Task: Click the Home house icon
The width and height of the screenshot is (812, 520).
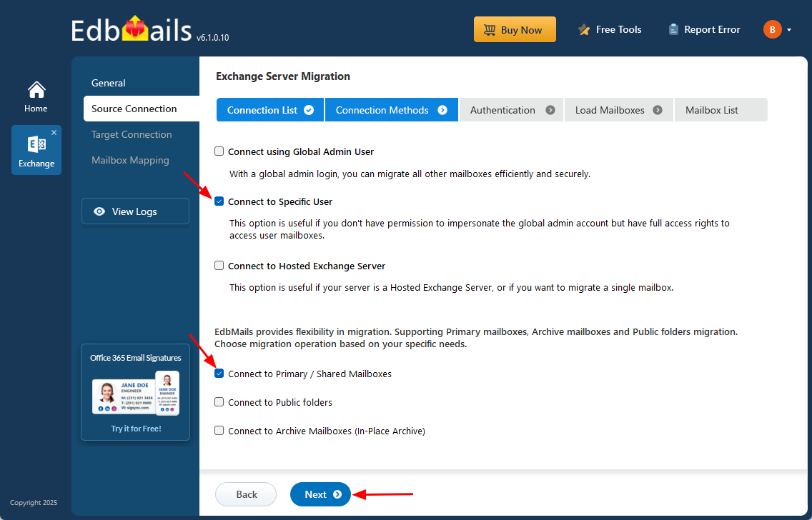Action: (x=36, y=90)
